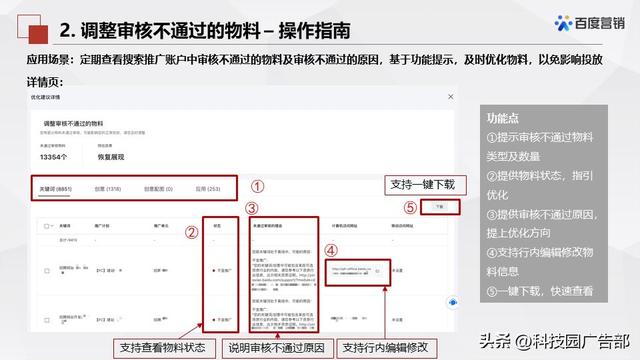Go to the 应用 (253) tab

pos(208,189)
